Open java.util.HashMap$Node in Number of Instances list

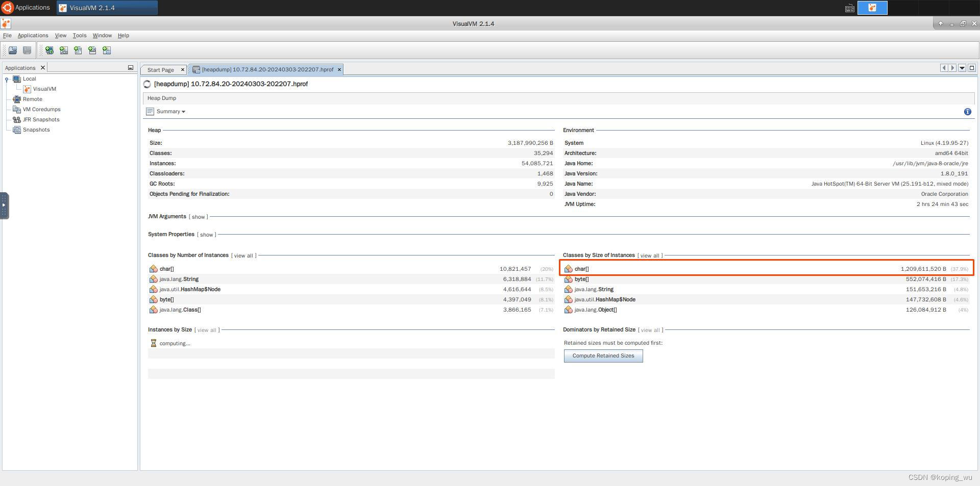click(x=190, y=289)
